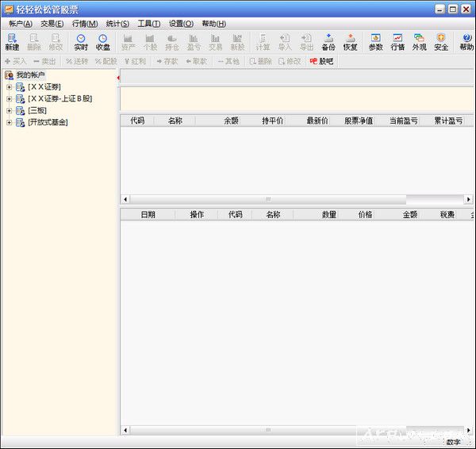The image size is (476, 449).
Task: Click the 恢复 restore icon
Action: point(350,42)
